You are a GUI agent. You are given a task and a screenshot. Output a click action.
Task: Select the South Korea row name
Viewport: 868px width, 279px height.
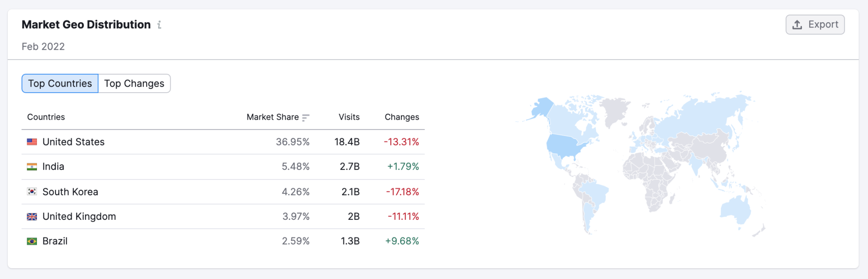pos(70,192)
